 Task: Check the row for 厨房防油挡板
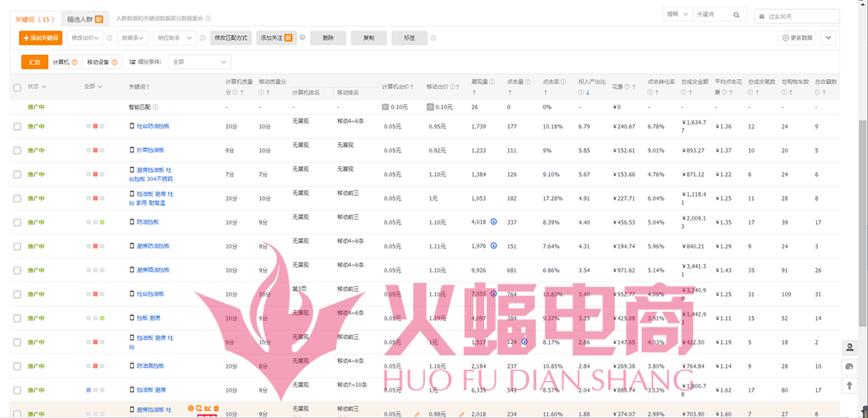click(x=17, y=245)
